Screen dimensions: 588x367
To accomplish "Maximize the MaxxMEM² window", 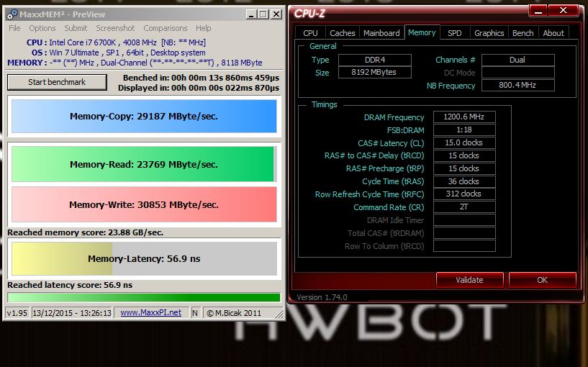I will click(263, 14).
